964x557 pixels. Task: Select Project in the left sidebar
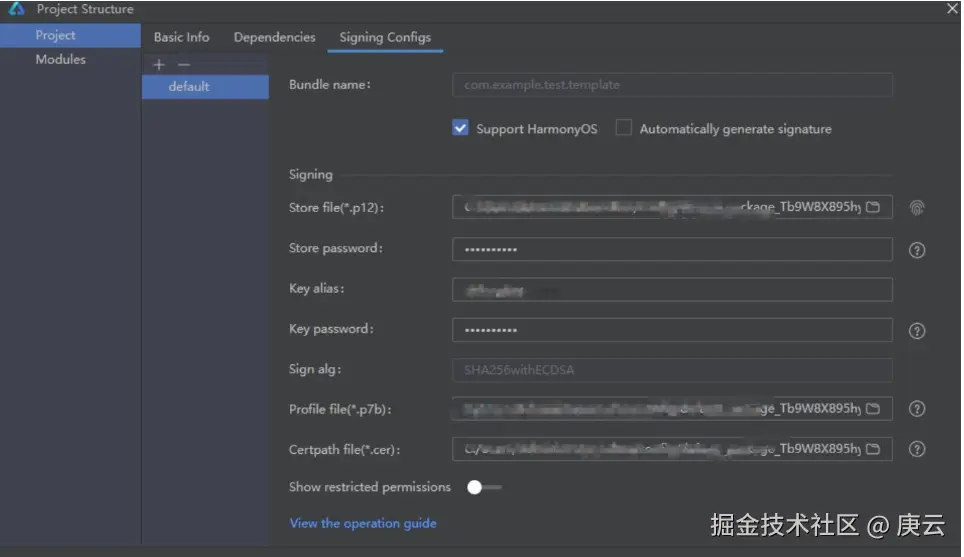[70, 36]
